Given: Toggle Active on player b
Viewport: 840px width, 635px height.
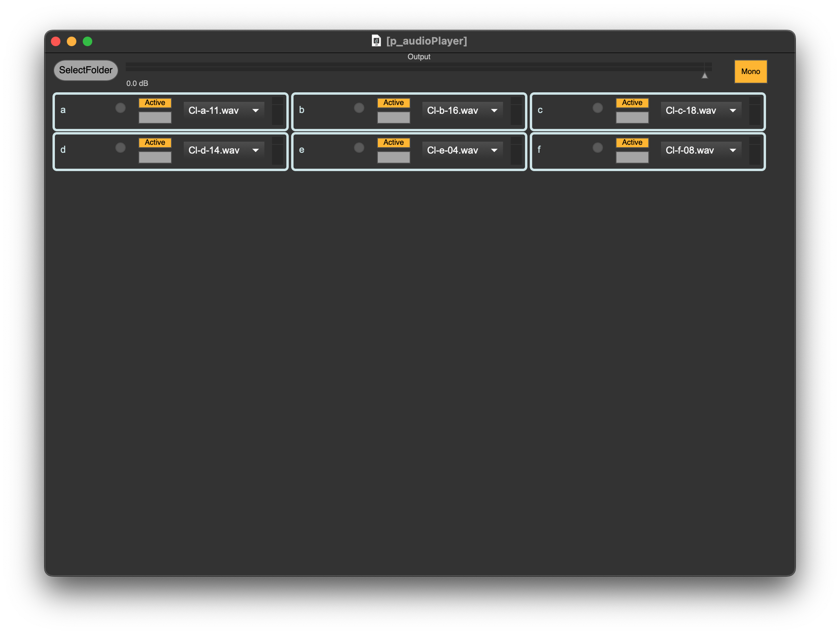Looking at the screenshot, I should point(394,103).
